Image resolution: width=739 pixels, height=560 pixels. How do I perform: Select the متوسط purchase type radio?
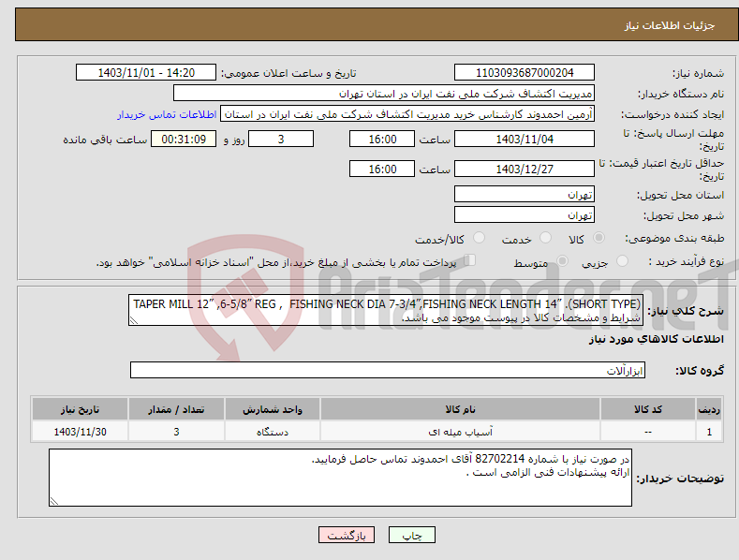point(562,261)
